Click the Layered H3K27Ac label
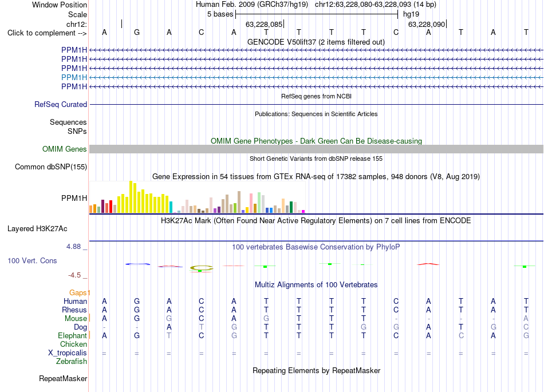This screenshot has width=544, height=392. (37, 229)
